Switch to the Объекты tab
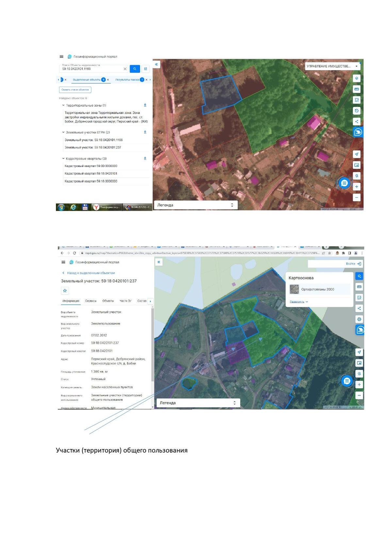 click(108, 301)
